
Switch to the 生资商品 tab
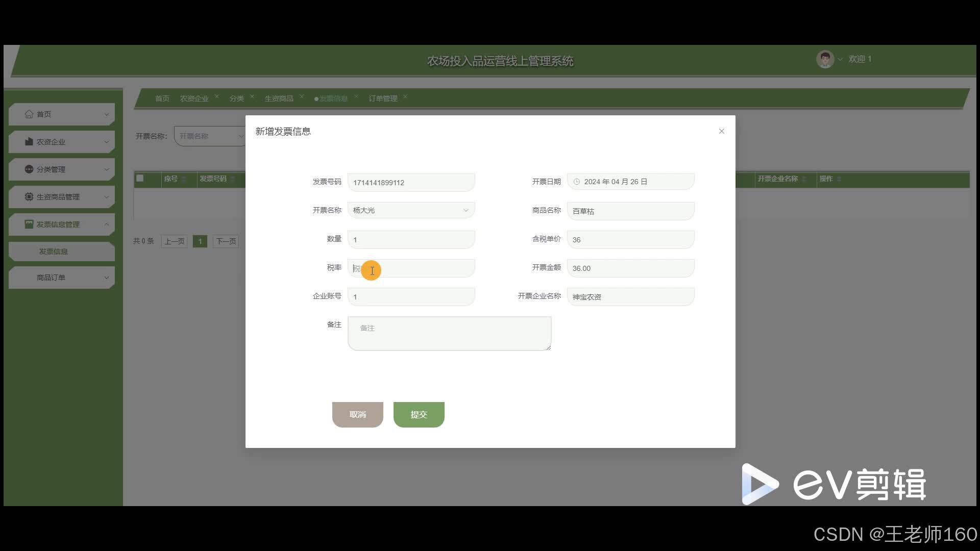pos(279,98)
